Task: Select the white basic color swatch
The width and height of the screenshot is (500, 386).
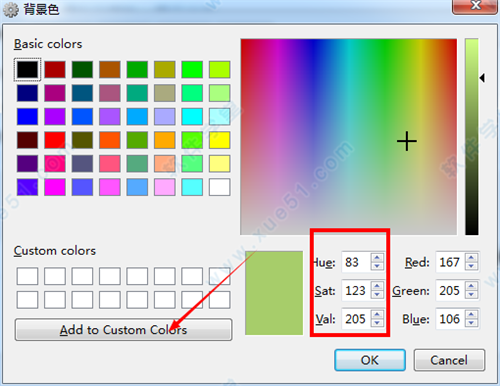Action: 219,187
